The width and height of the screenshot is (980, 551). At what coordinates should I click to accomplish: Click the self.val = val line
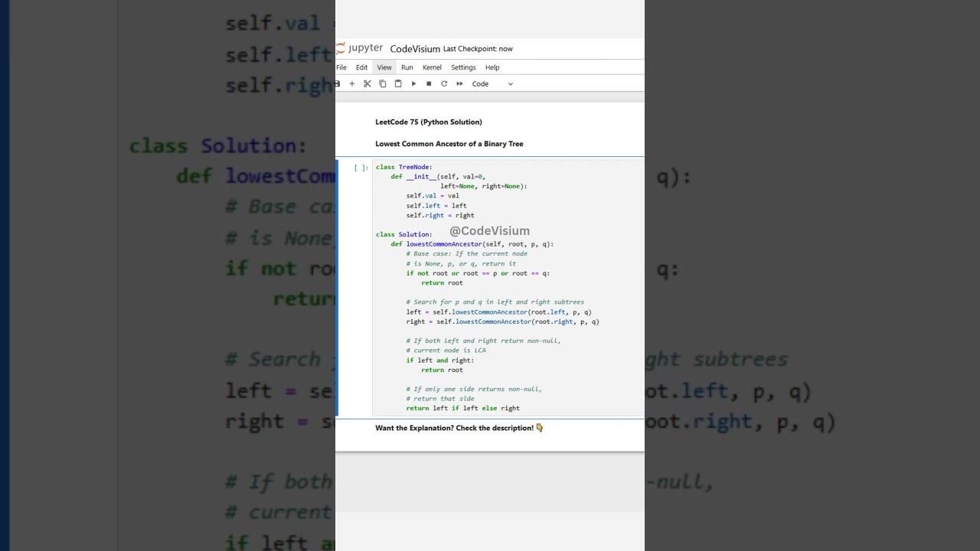[433, 196]
